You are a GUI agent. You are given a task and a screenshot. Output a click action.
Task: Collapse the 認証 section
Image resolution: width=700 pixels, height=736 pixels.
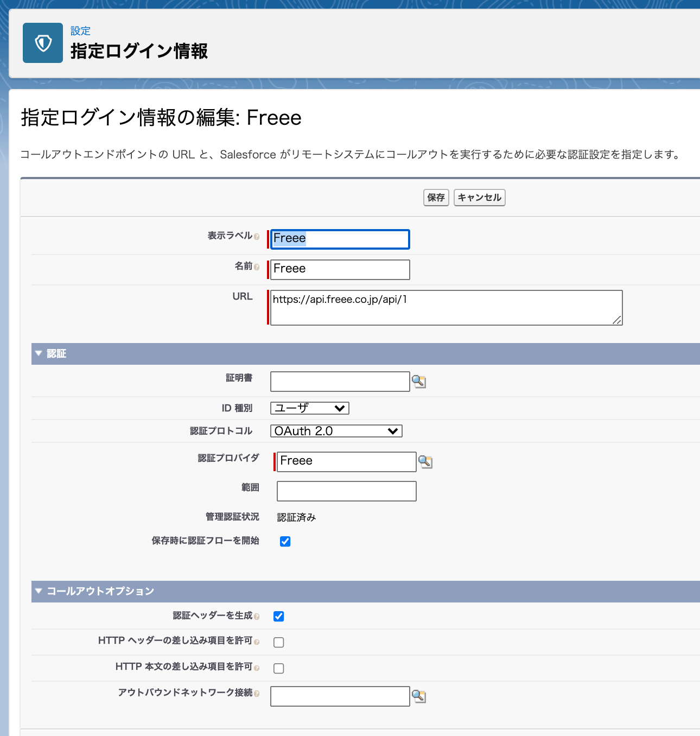[x=39, y=353]
